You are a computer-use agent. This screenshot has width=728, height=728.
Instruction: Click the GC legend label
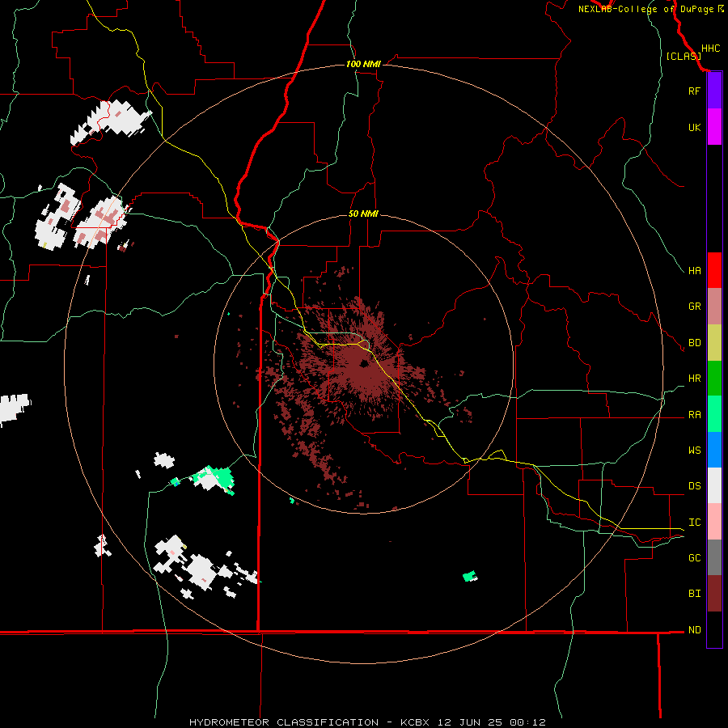694,558
